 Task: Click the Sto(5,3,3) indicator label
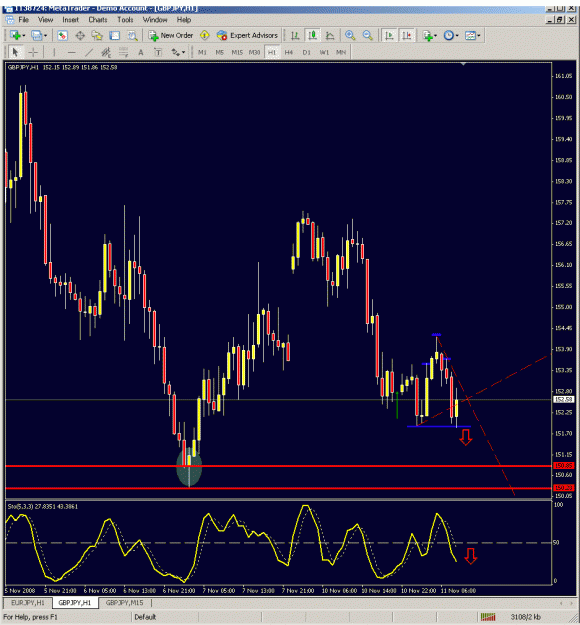(43, 507)
